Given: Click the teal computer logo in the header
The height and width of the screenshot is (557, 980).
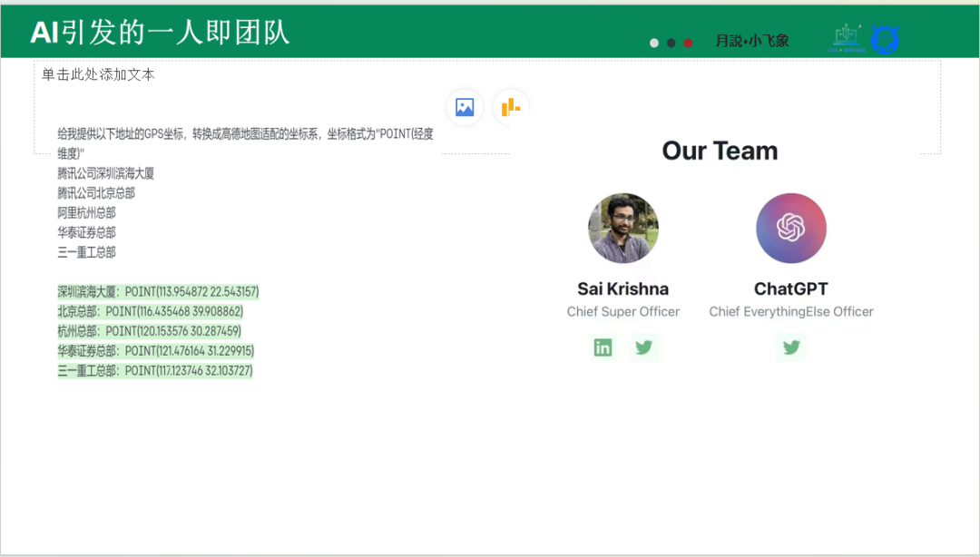Looking at the screenshot, I should pyautogui.click(x=847, y=39).
